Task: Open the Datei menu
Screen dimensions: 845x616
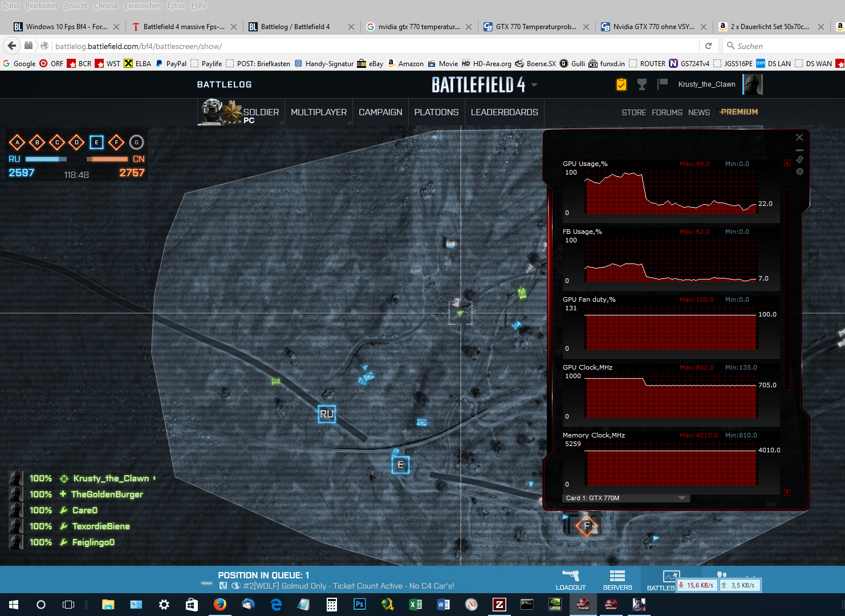Action: 11,6
